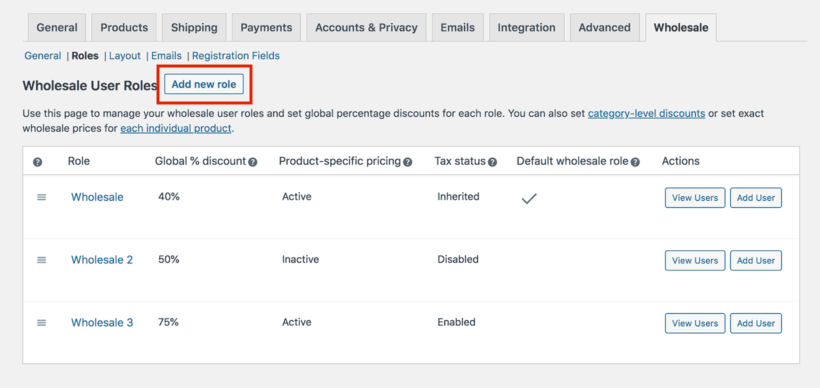View Users for Wholesale 3 role
This screenshot has width=820, height=388.
[x=695, y=323]
